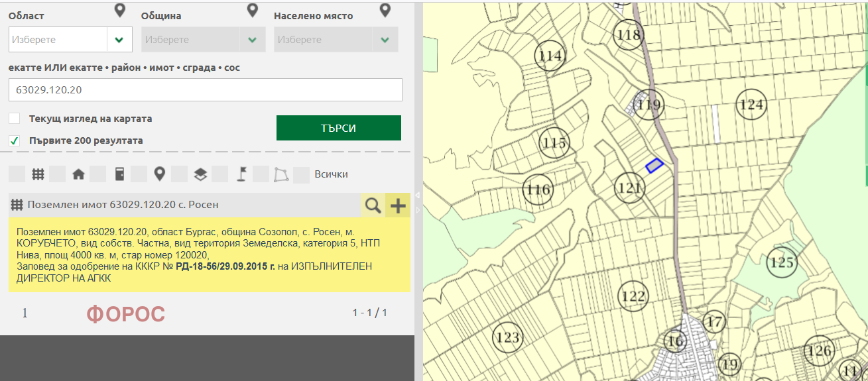Click the stacked layers filter icon
Image resolution: width=868 pixels, height=381 pixels.
[200, 174]
